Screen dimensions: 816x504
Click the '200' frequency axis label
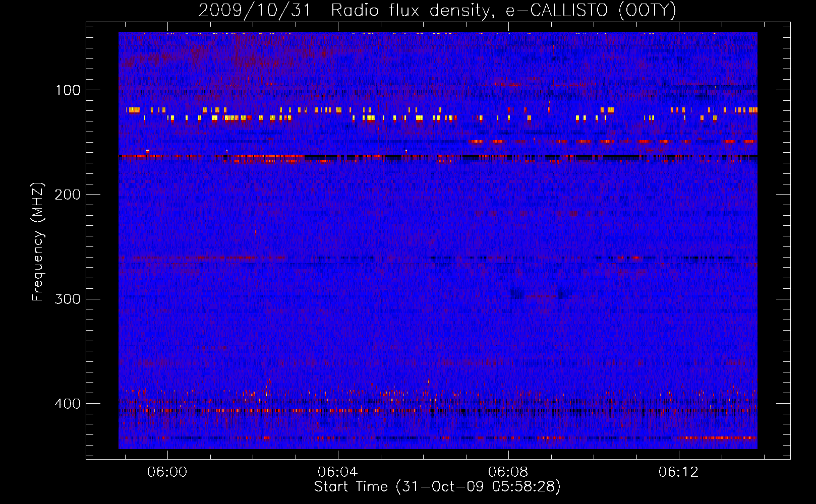click(68, 195)
